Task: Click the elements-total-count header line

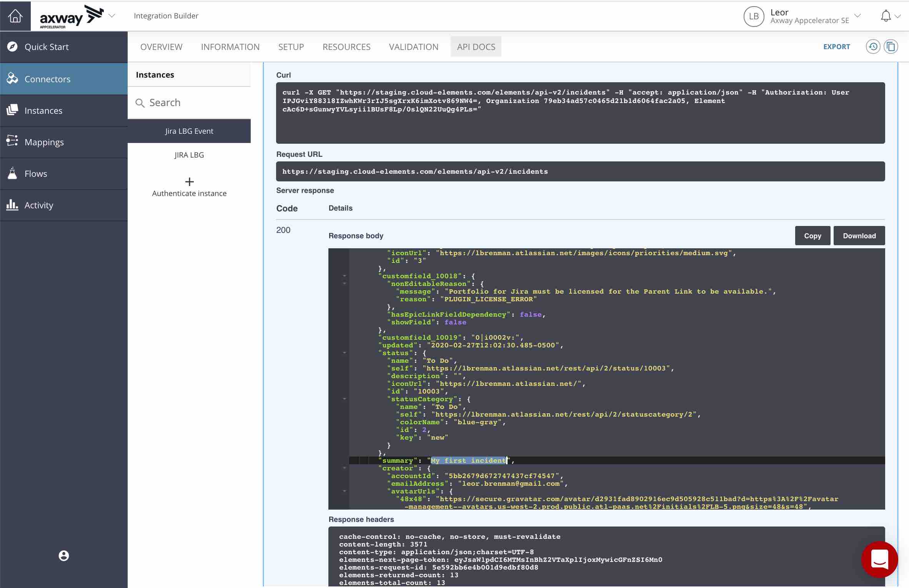Action: coord(392,583)
